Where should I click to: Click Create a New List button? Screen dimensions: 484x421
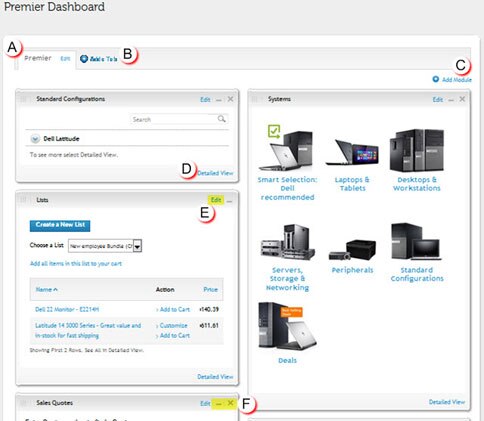click(x=60, y=225)
